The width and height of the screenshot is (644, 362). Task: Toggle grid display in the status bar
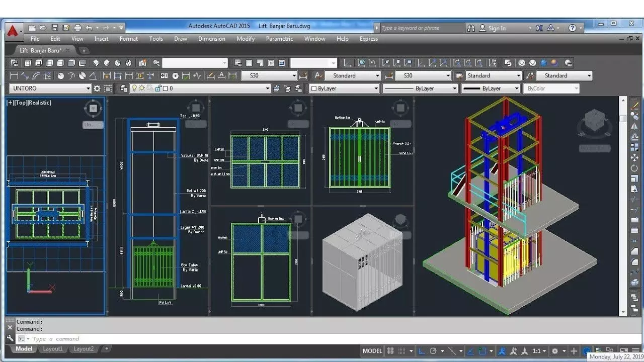pyautogui.click(x=391, y=351)
